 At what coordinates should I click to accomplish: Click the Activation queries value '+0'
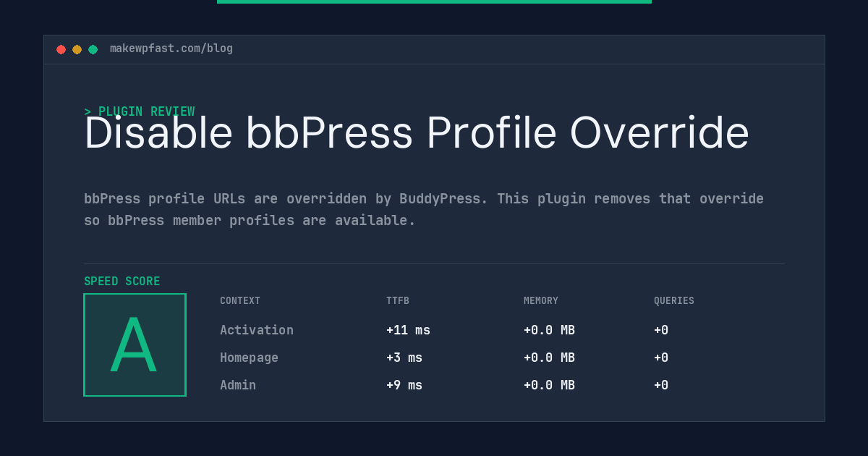tap(661, 330)
